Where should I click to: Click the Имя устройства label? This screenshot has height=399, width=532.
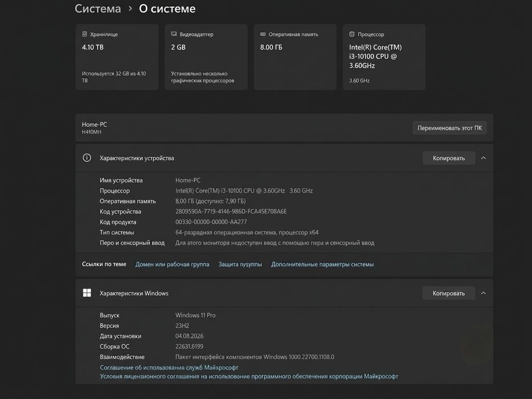pos(121,180)
